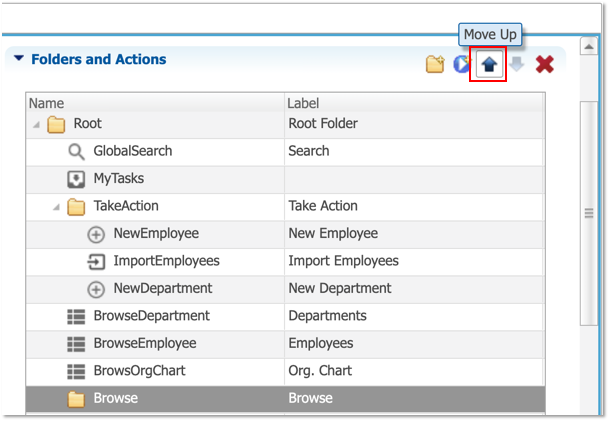Collapse the TakeAction folder node
The width and height of the screenshot is (610, 422).
(56, 207)
